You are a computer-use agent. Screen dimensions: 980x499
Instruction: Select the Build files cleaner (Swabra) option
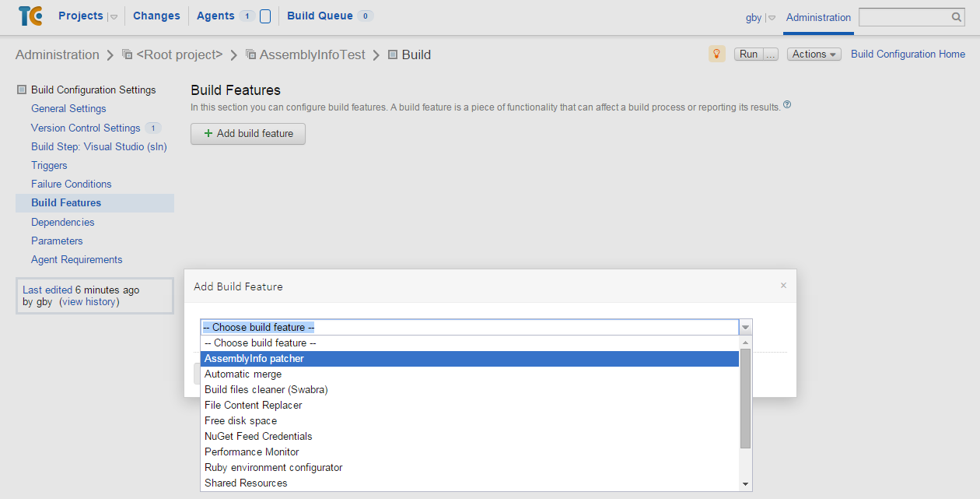(x=266, y=390)
